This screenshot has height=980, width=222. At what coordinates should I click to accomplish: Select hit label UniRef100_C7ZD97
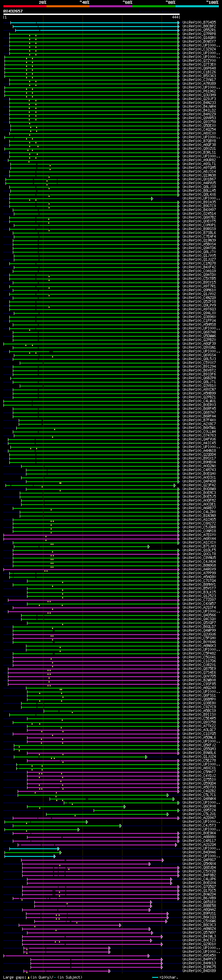click(x=199, y=600)
